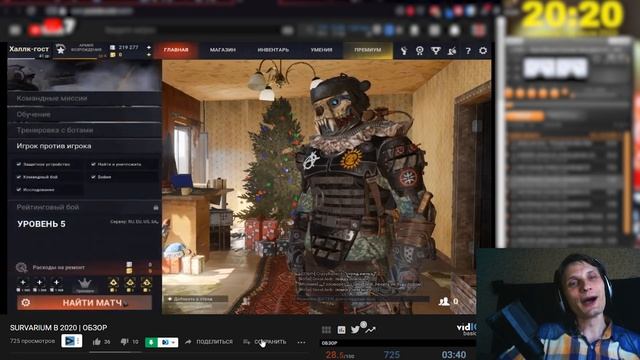The height and width of the screenshot is (360, 640).
Task: Click the Найти матч button
Action: pyautogui.click(x=84, y=302)
